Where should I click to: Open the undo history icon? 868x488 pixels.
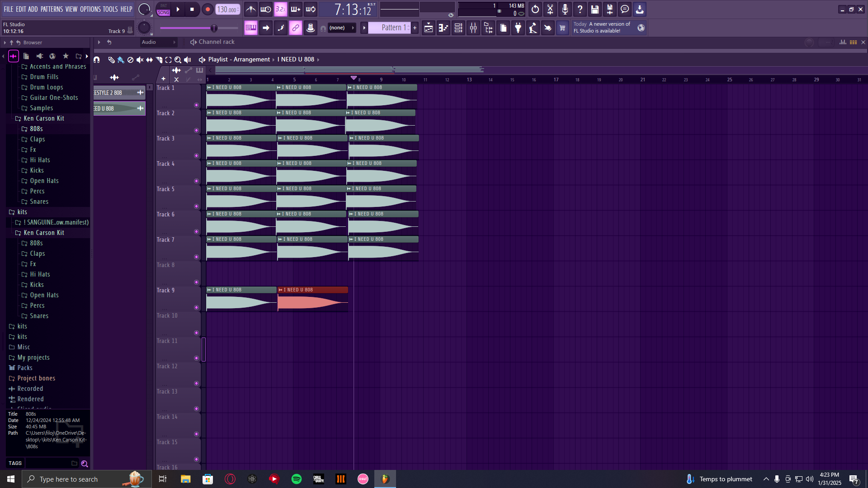pos(535,9)
